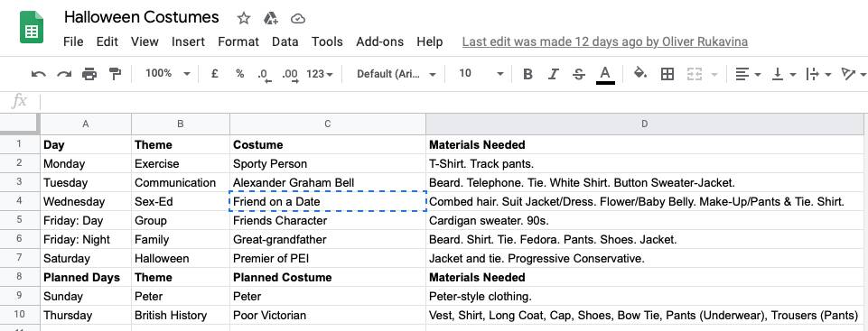The image size is (868, 331).
Task: Open the Data menu
Action: pos(285,42)
